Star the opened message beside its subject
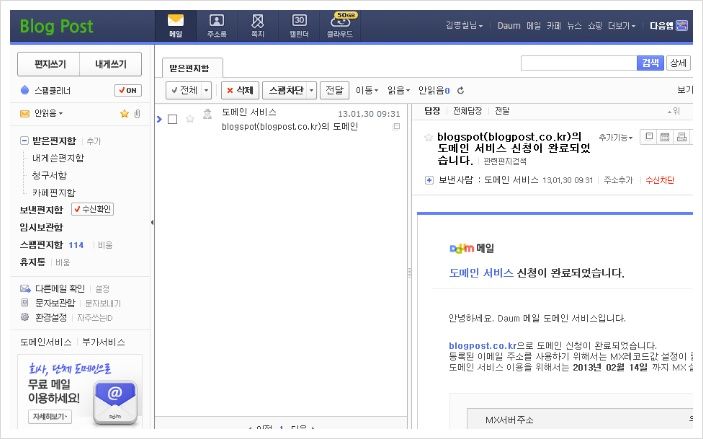The height and width of the screenshot is (439, 703). [x=429, y=137]
